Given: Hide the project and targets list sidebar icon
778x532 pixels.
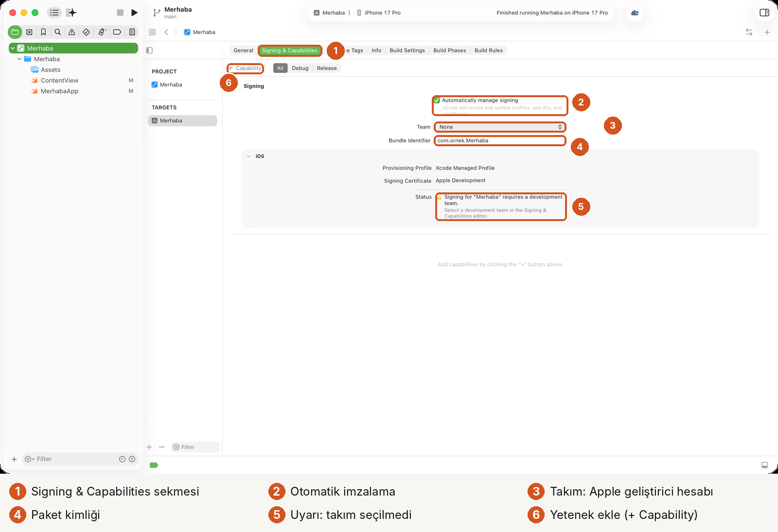Looking at the screenshot, I should (x=149, y=50).
